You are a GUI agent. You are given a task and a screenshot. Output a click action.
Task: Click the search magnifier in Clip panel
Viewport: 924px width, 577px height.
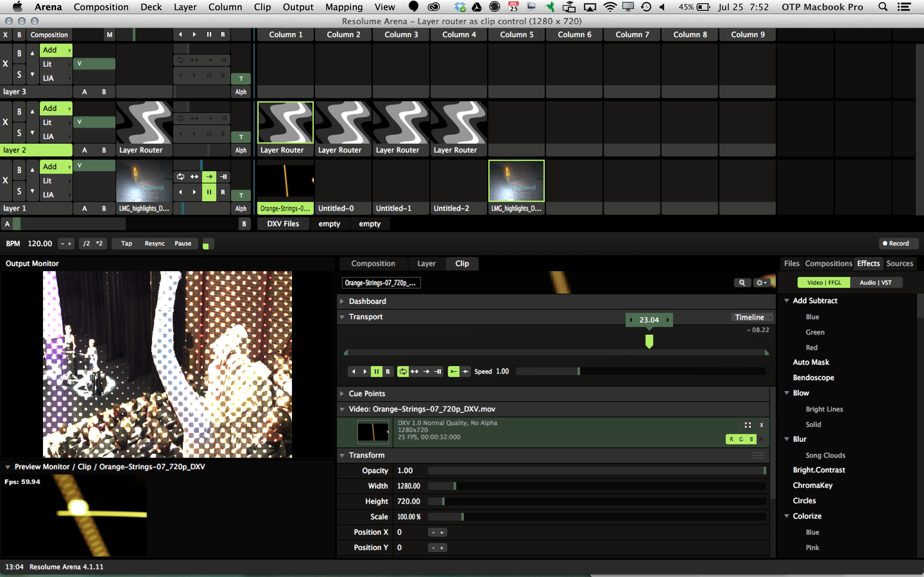pyautogui.click(x=742, y=283)
